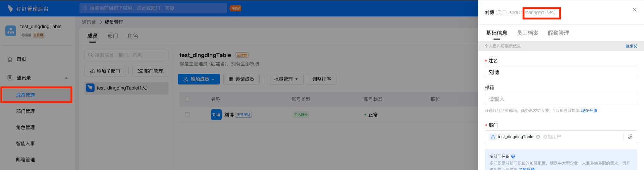Click the 邀请成员 button
The image size is (644, 170).
pos(241,79)
